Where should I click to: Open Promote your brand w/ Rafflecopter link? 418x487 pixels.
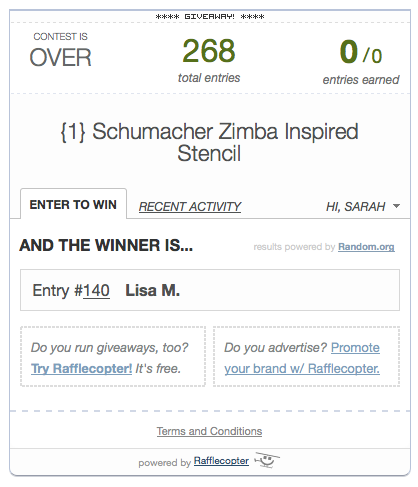click(302, 358)
